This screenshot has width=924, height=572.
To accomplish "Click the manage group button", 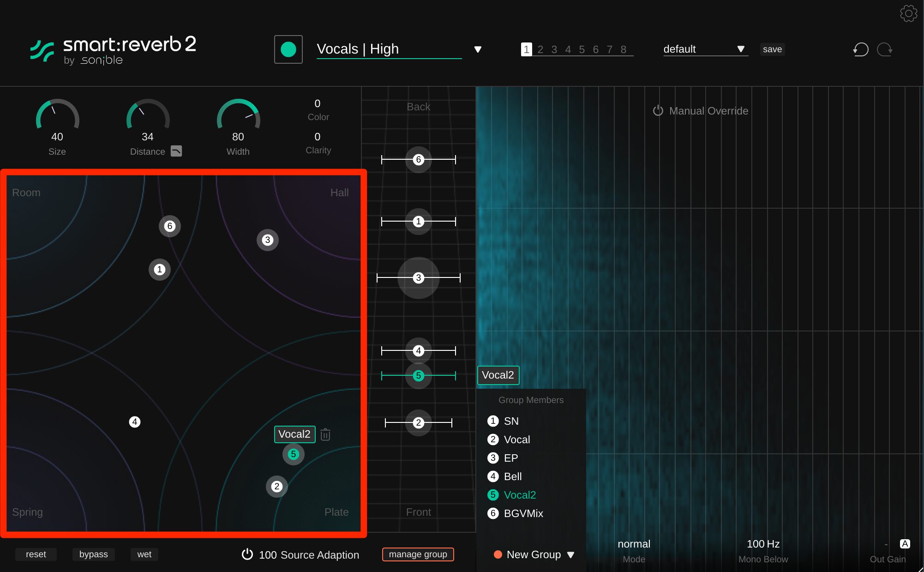I will (418, 554).
